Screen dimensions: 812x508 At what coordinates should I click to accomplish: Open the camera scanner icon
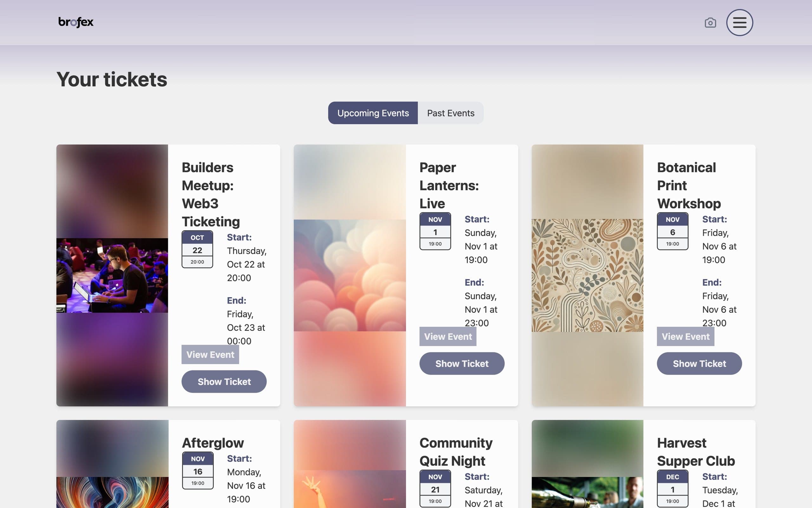(x=710, y=23)
